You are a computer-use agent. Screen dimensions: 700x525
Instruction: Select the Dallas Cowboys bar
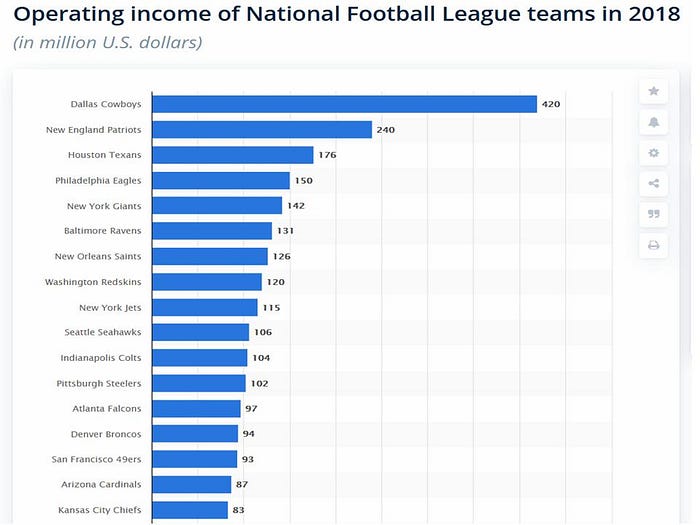344,104
